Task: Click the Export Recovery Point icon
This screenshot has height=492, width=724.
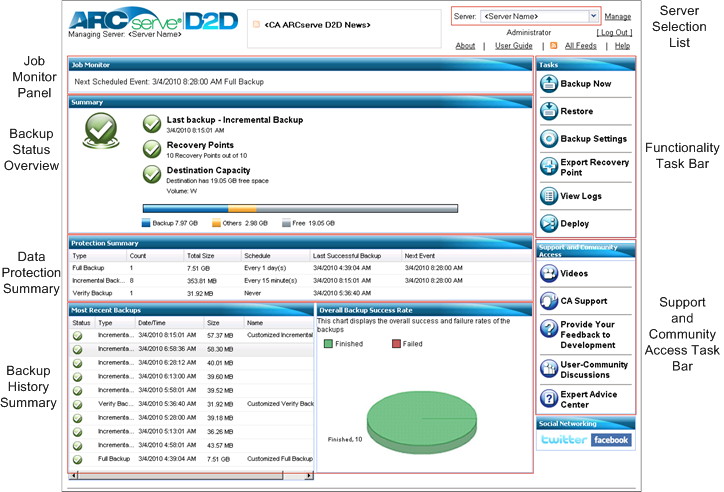Action: 549,167
